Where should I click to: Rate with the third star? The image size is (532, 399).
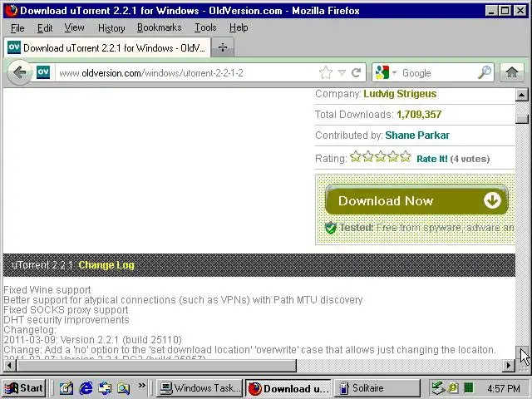(381, 157)
